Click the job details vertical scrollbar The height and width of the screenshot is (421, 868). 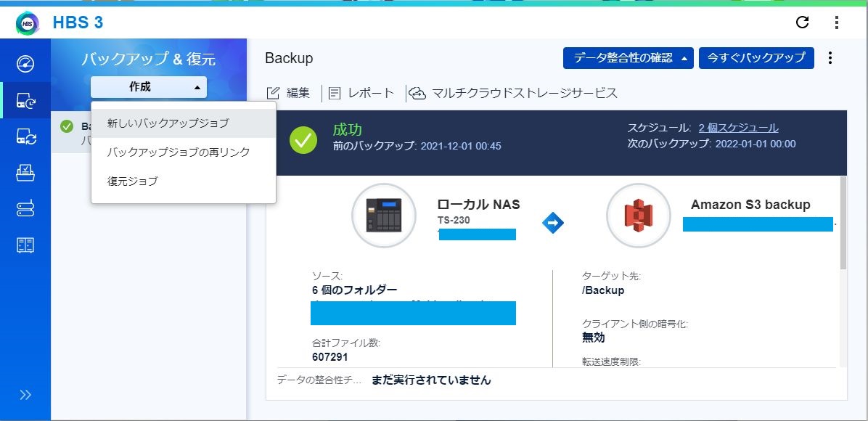pyautogui.click(x=843, y=224)
